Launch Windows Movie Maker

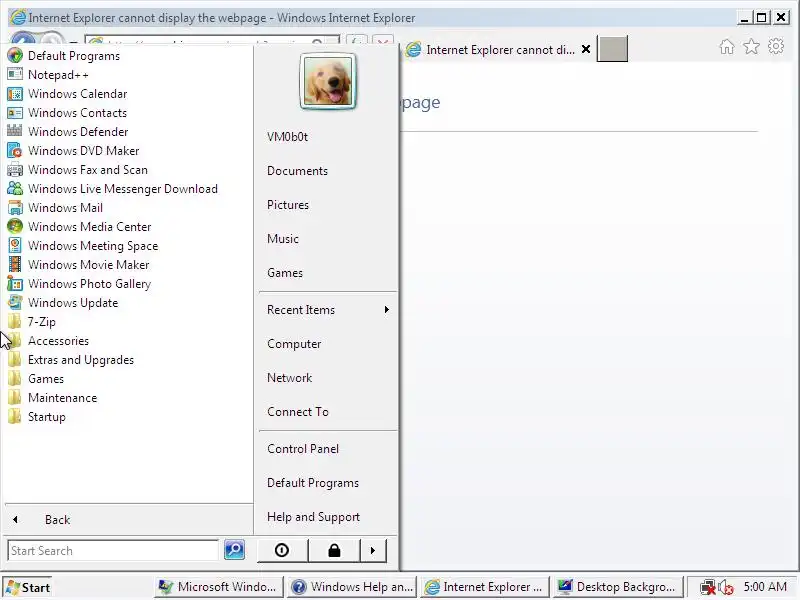pos(79,264)
